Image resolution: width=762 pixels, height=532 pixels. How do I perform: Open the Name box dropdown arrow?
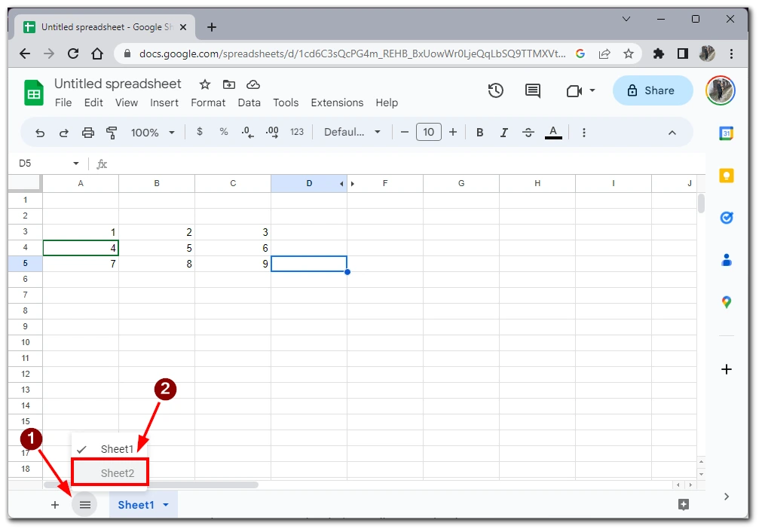coord(76,164)
